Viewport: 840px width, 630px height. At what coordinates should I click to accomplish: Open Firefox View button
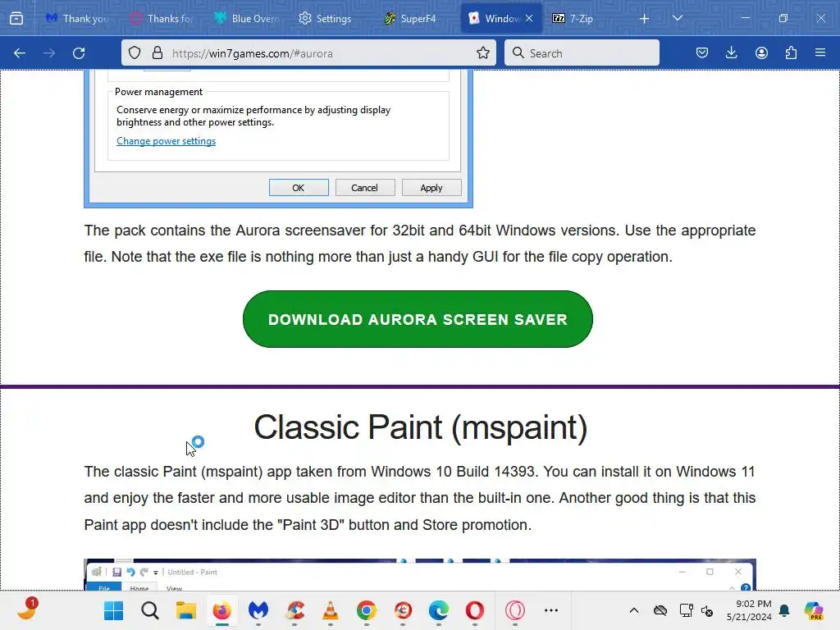click(x=16, y=18)
